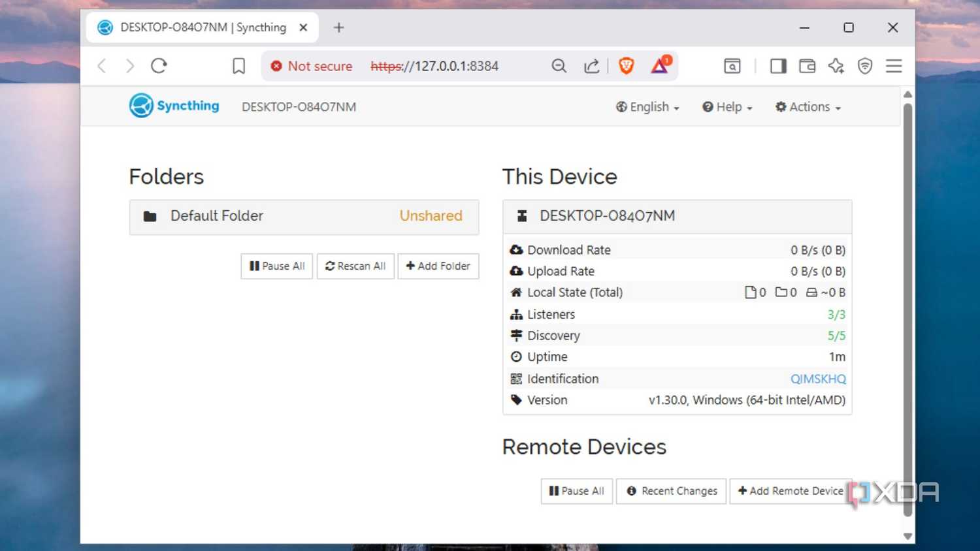Click the Local State home icon
Viewport: 980px width, 551px height.
coord(516,292)
